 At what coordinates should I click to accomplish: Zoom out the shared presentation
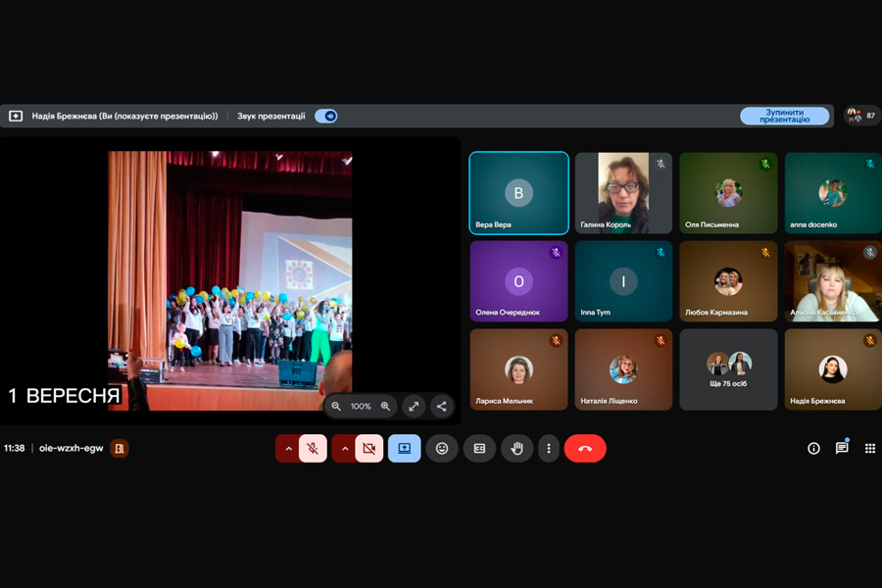click(336, 407)
